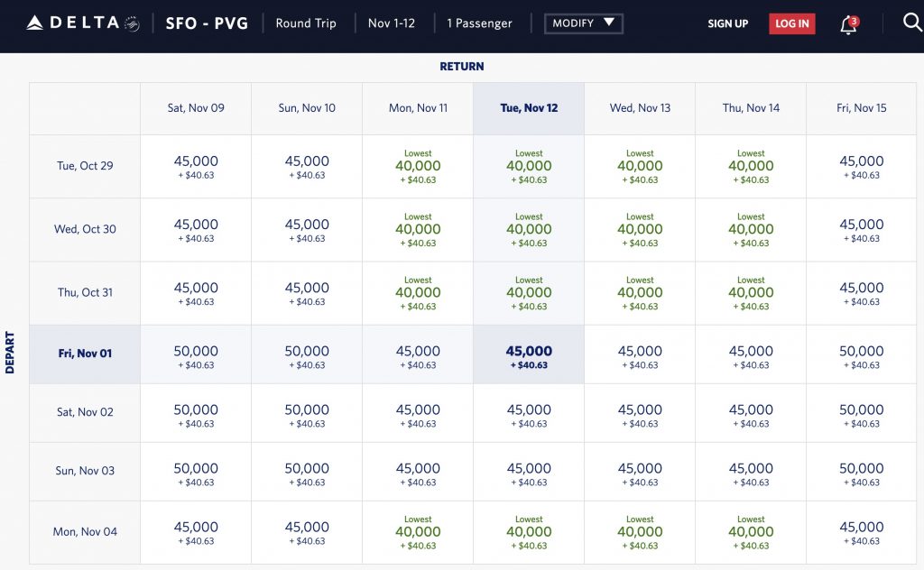Choose the Wed, Oct 30 and Thu, Nov 14 lowest fare
Screen dimensions: 924x570
coord(751,230)
